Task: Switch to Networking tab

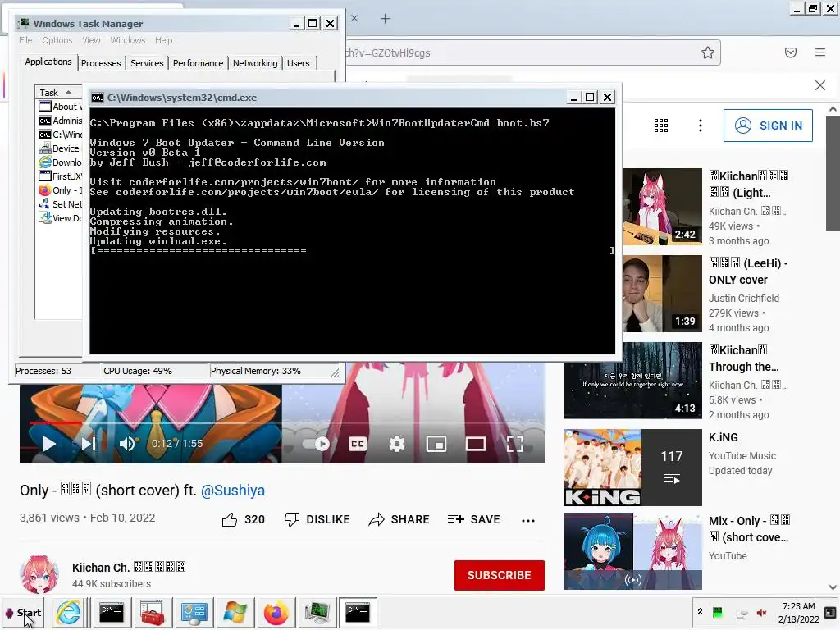Action: click(255, 63)
